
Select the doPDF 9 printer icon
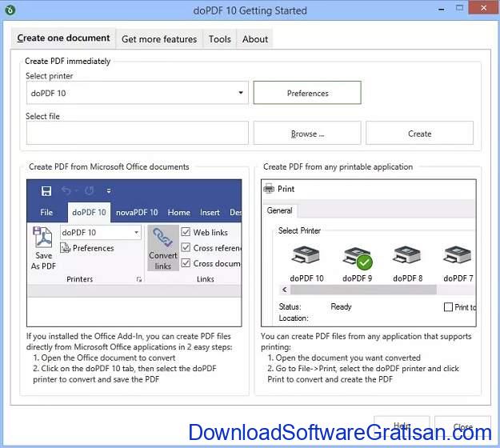[x=357, y=257]
